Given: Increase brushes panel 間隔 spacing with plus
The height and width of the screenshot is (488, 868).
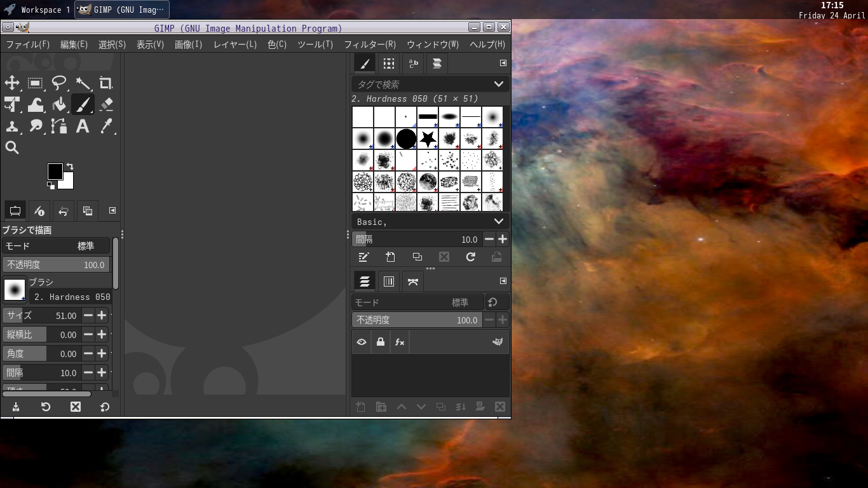Looking at the screenshot, I should 503,239.
